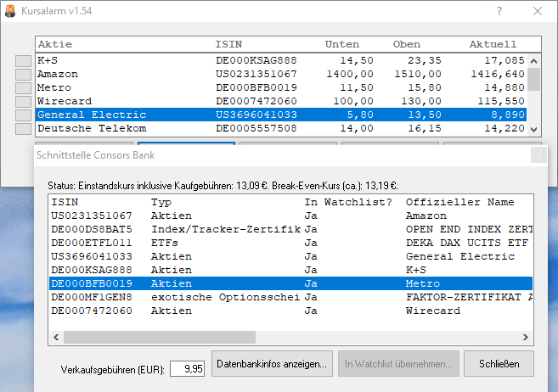Click the right arrow of Consors horizontal scrollbar
558x392 pixels.
526,337
